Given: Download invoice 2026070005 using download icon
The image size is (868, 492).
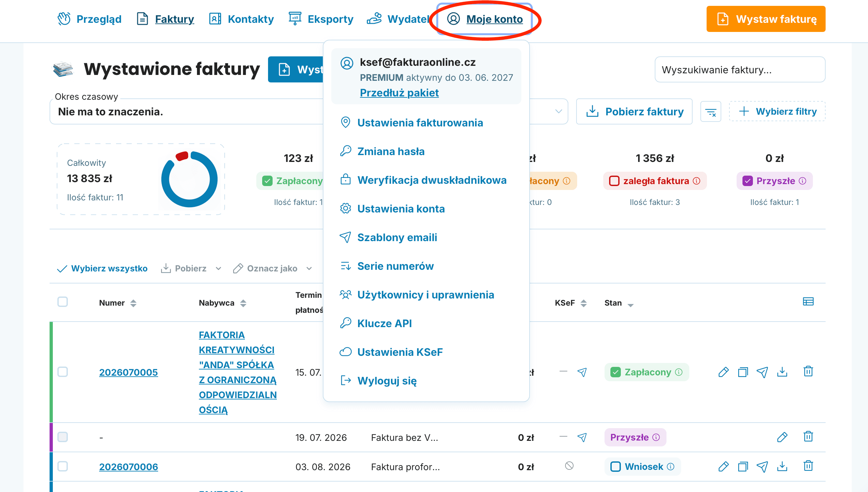Looking at the screenshot, I should tap(782, 372).
